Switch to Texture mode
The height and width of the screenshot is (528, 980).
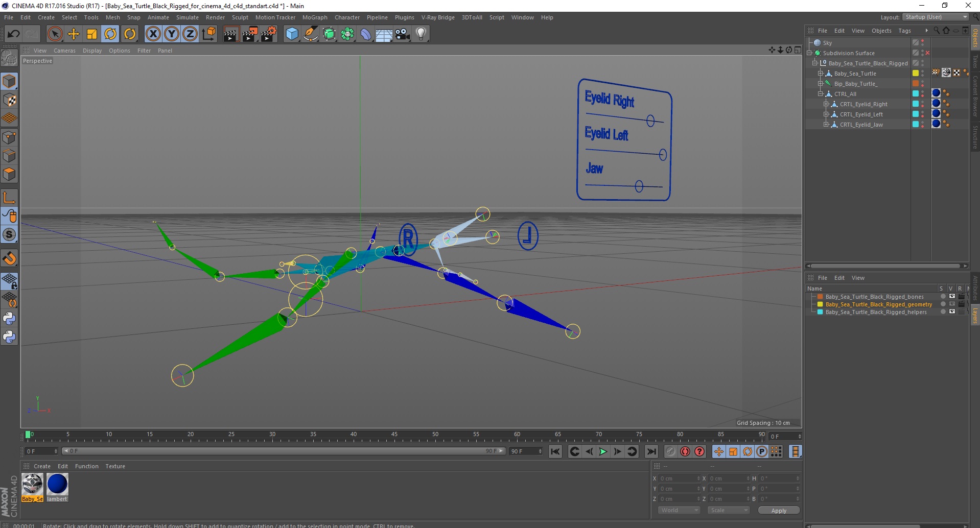9,100
